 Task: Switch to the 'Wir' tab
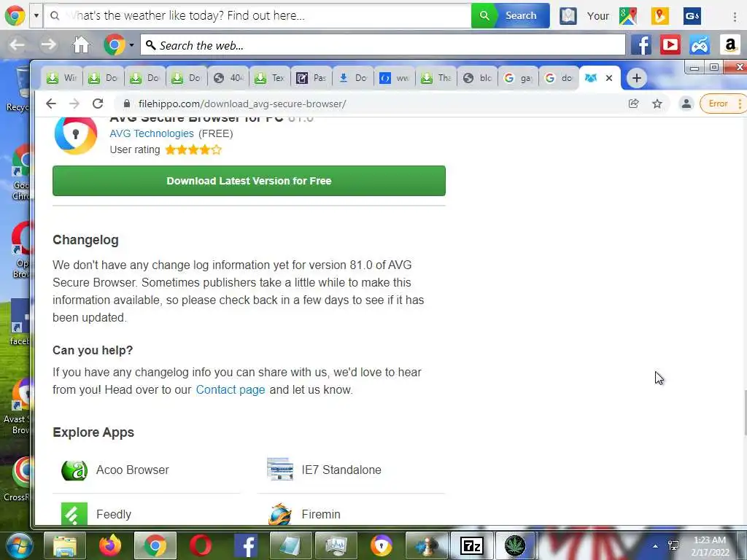62,77
